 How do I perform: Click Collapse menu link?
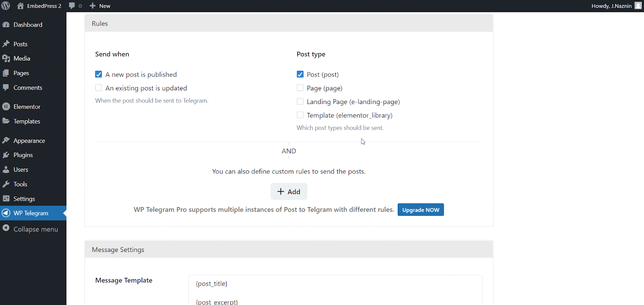pos(36,229)
